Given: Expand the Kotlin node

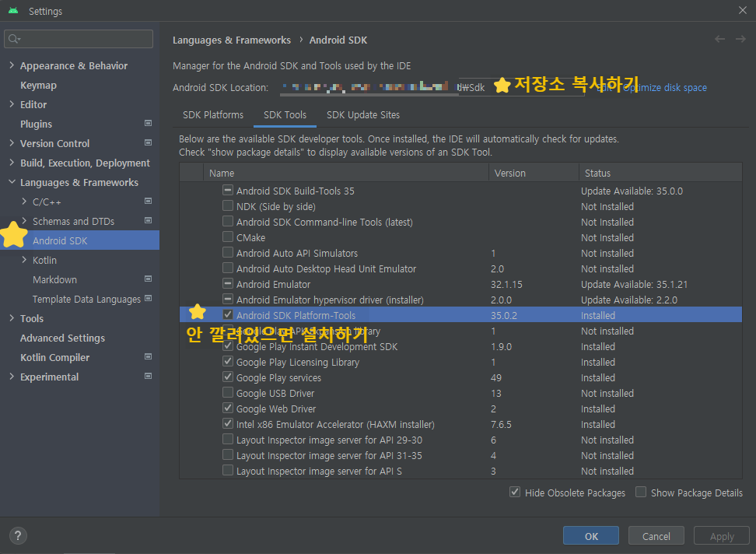Looking at the screenshot, I should coord(24,259).
